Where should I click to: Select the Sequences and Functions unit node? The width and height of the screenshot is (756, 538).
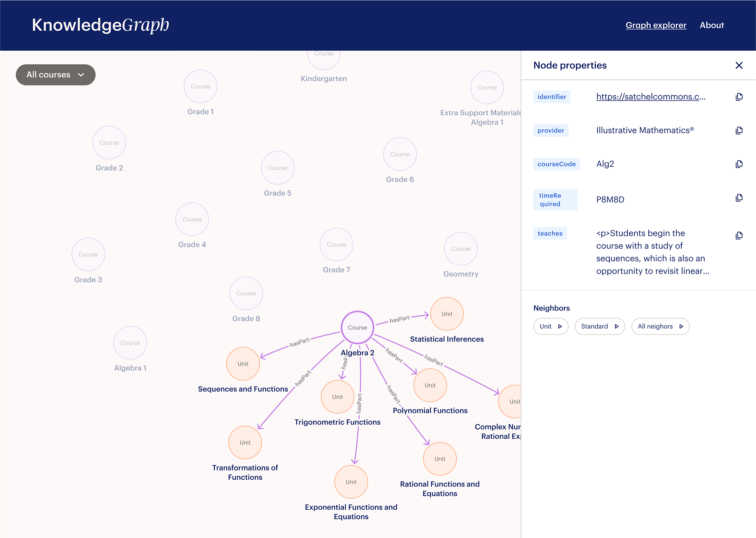pos(243,364)
